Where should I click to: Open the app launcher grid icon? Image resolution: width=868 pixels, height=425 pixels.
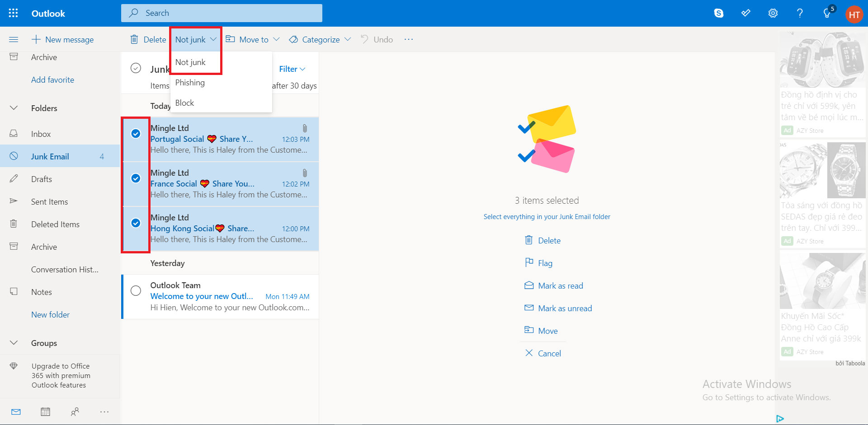coord(13,13)
